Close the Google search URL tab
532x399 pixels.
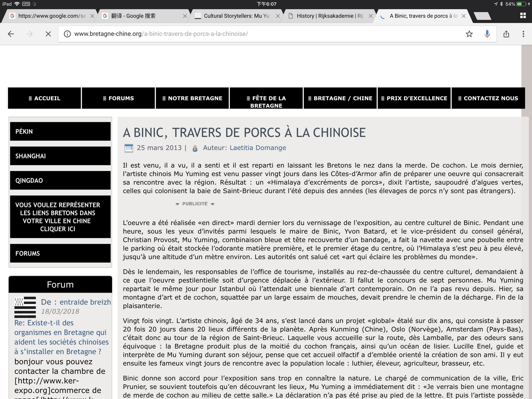pos(92,16)
